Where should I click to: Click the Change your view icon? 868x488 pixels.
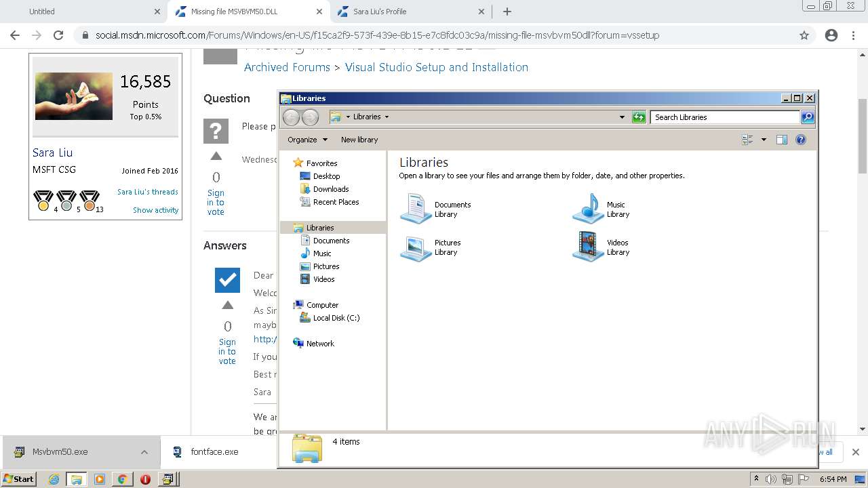point(747,140)
